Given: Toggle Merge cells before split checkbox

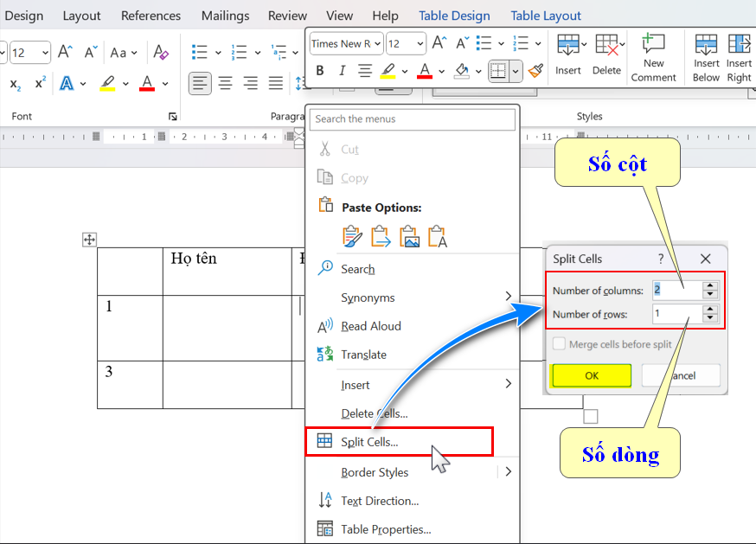Looking at the screenshot, I should [559, 344].
